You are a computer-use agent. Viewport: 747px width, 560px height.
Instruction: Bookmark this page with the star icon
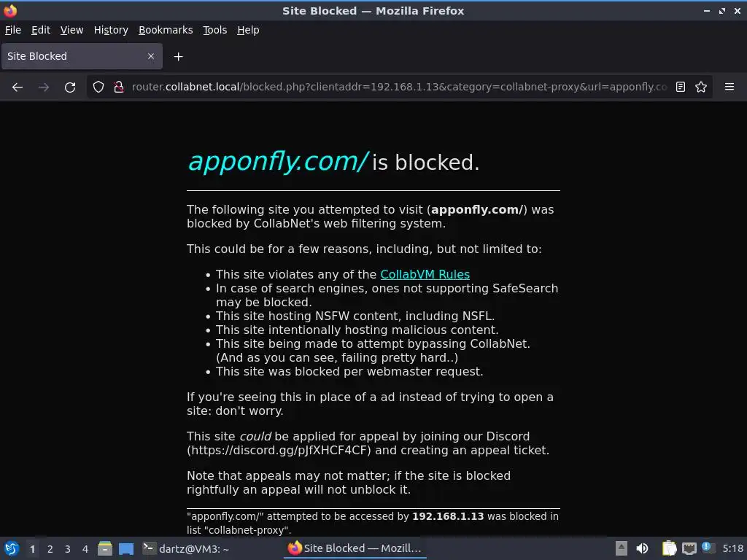[701, 87]
